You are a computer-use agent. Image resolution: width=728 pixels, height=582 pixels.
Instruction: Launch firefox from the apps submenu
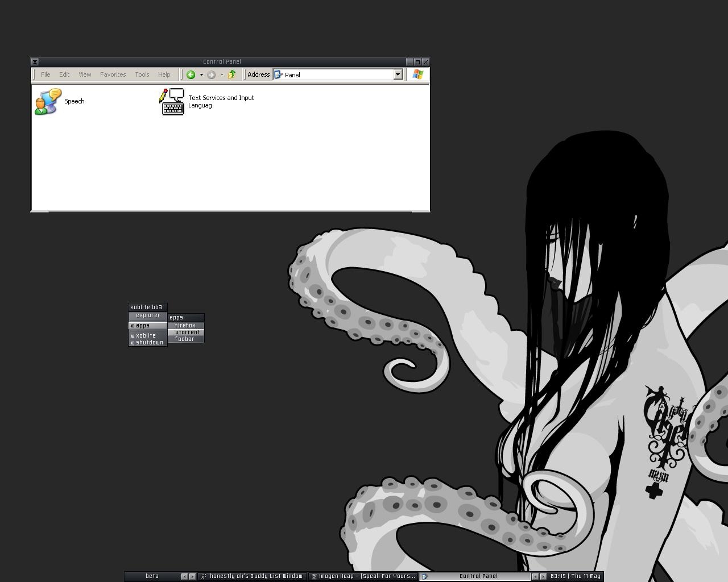click(x=186, y=326)
